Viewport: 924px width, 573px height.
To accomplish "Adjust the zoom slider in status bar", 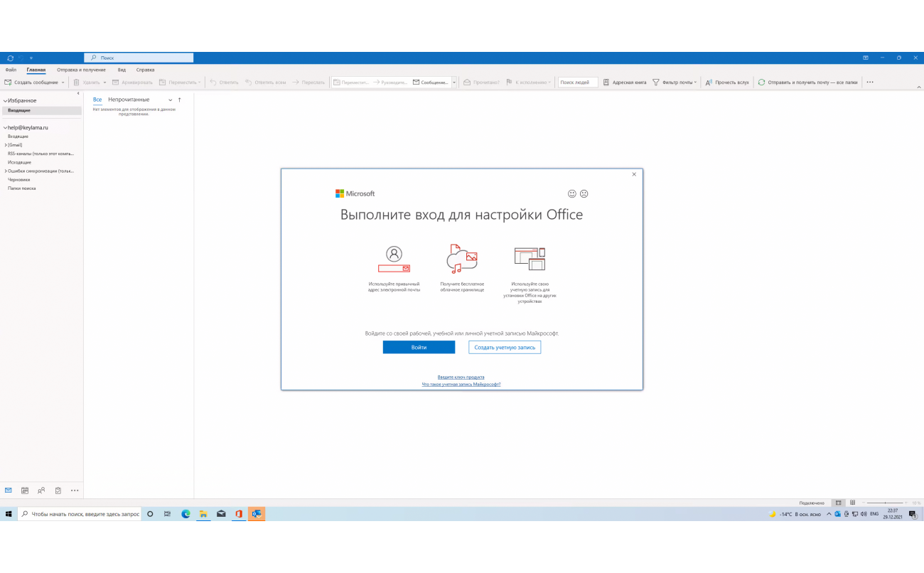I will point(885,503).
